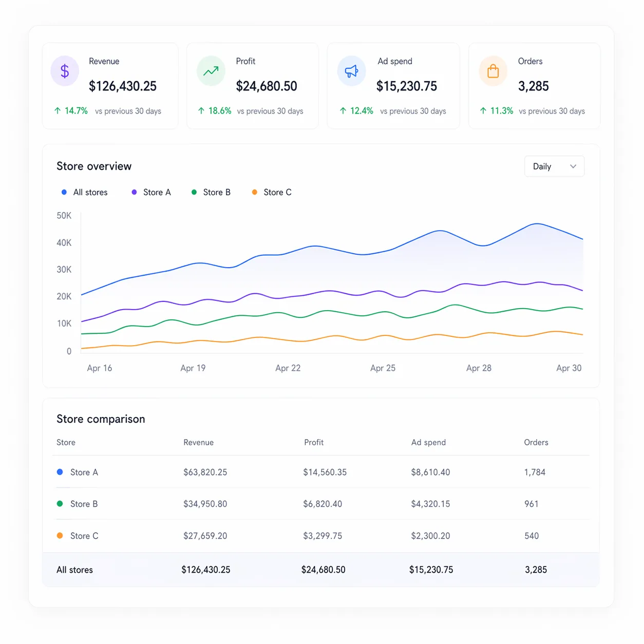Toggle Store B visibility in chart legend
The image size is (644, 644).
(211, 192)
